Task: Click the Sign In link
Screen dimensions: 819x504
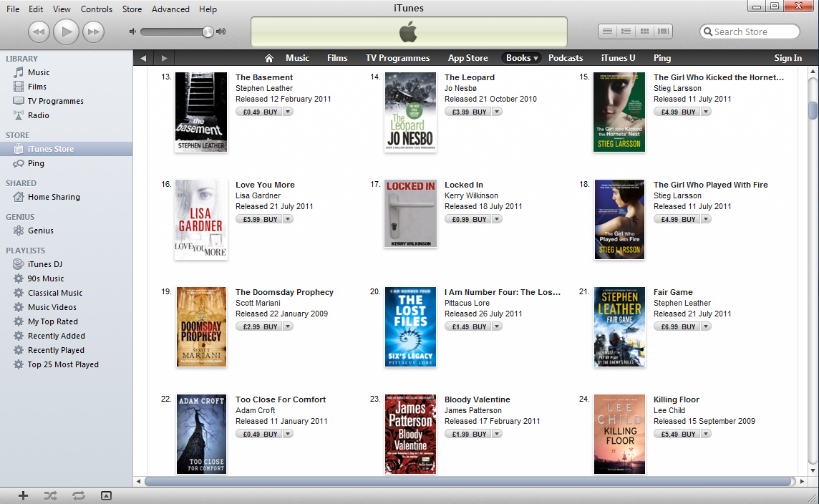Action: (787, 58)
